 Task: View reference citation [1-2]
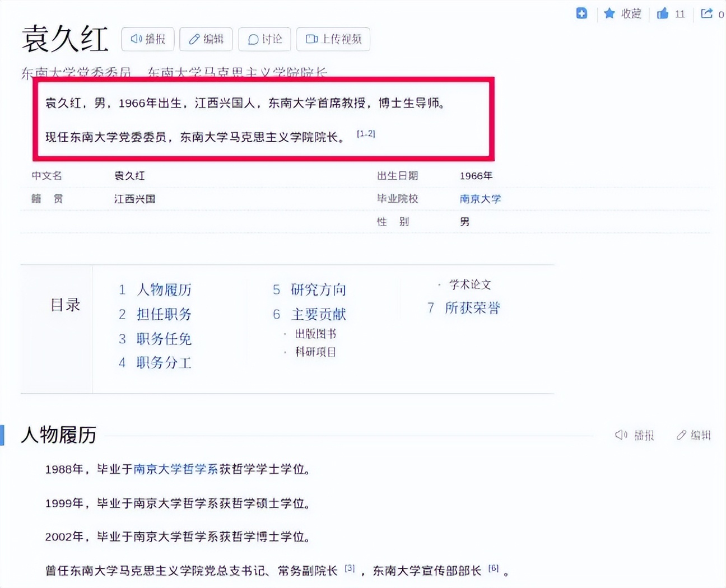click(366, 134)
